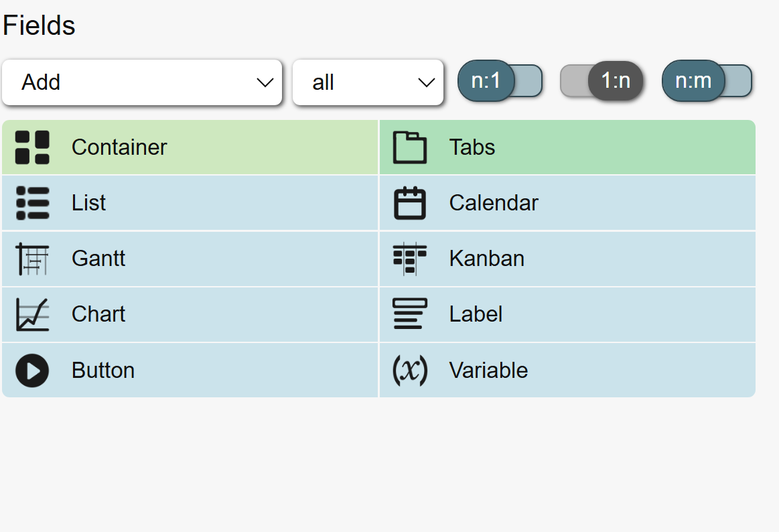Open the Add dropdown
The image size is (779, 532).
[141, 82]
